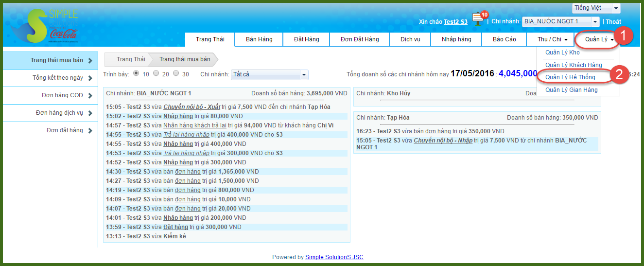The height and width of the screenshot is (266, 644).
Task: Click arrow icon beside Đơn hàng COD
Action: coord(90,95)
